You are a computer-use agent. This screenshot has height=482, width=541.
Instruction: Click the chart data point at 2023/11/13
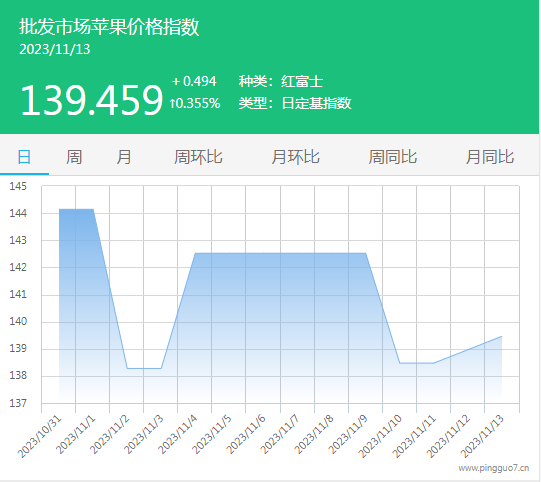501,336
